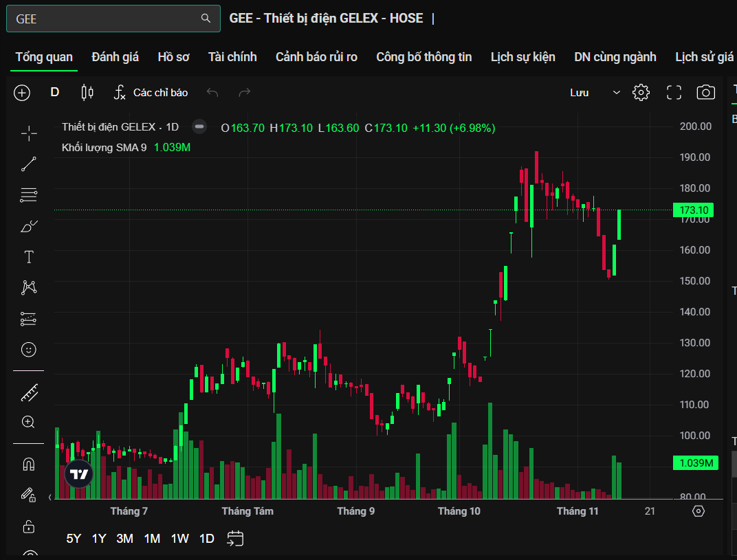
Task: Enter fullscreen chart mode
Action: pos(674,93)
